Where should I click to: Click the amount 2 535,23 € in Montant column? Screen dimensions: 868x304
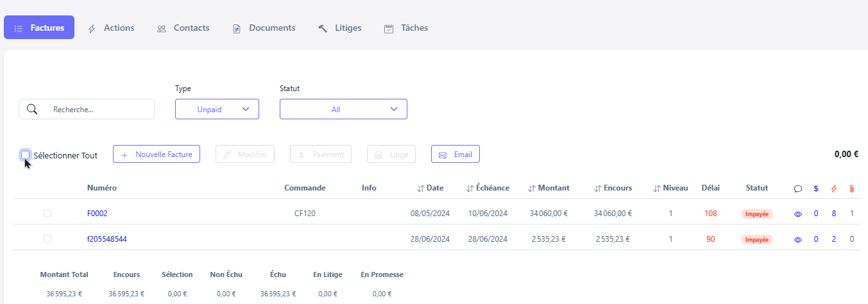(549, 239)
